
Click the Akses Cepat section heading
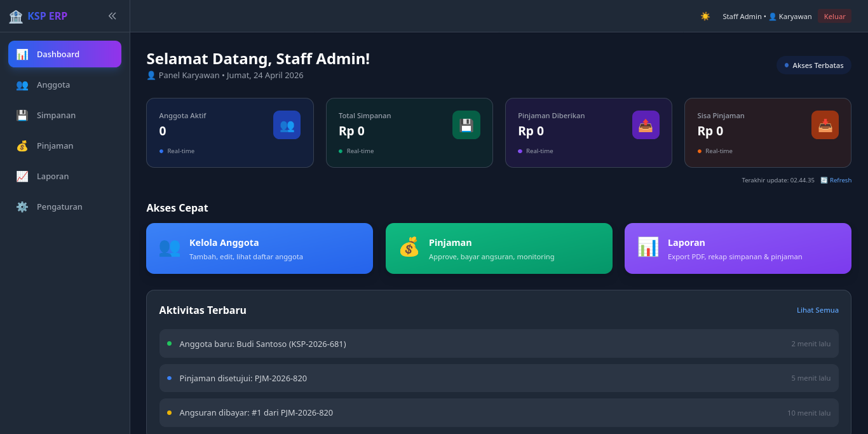[177, 208]
